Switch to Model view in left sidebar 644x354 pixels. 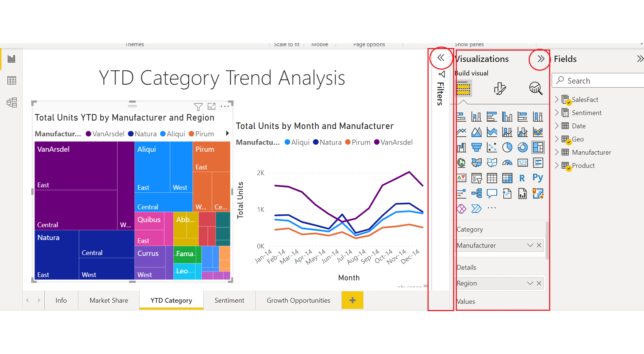click(x=12, y=103)
